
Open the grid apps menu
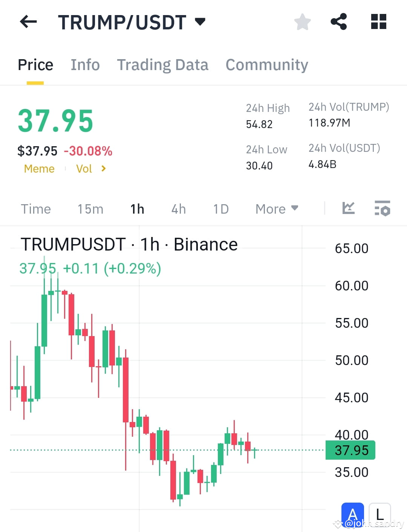point(378,21)
